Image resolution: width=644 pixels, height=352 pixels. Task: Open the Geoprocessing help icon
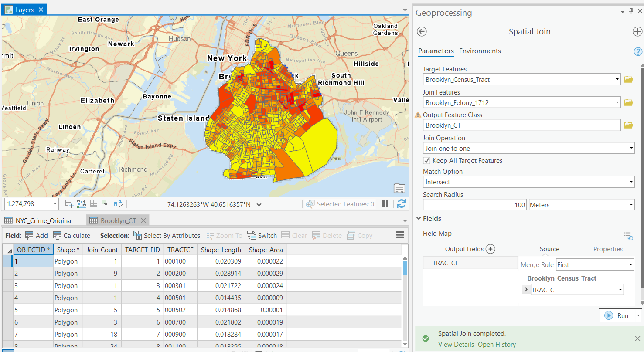[x=637, y=52]
